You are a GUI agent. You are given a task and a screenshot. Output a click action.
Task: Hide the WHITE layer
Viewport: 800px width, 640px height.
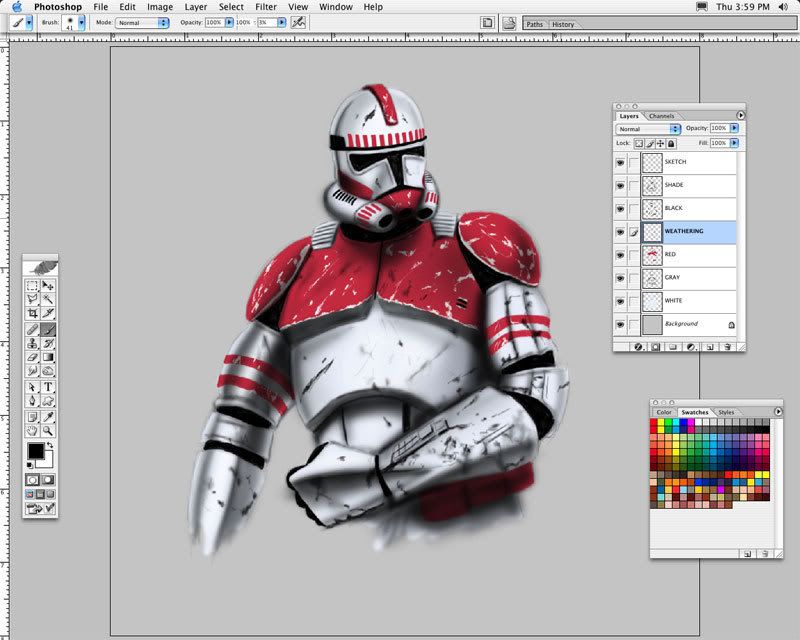620,301
